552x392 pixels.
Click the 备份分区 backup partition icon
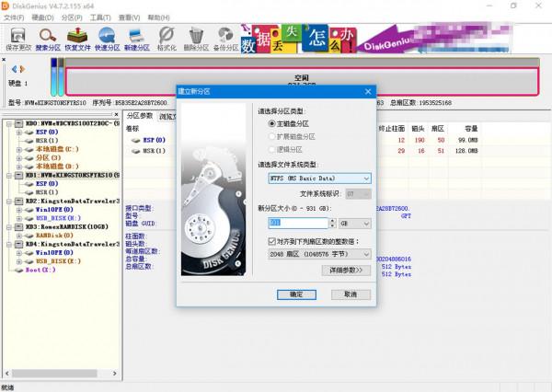225,39
